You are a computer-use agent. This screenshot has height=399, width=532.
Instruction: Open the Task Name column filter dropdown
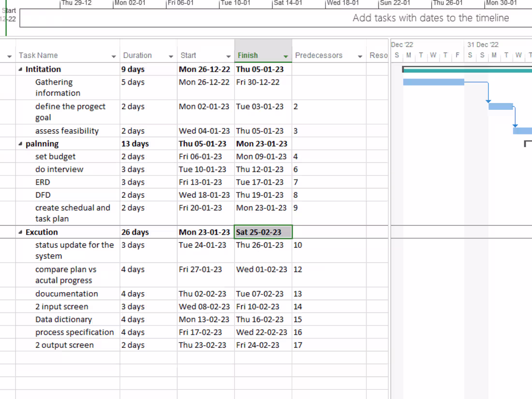pyautogui.click(x=114, y=56)
